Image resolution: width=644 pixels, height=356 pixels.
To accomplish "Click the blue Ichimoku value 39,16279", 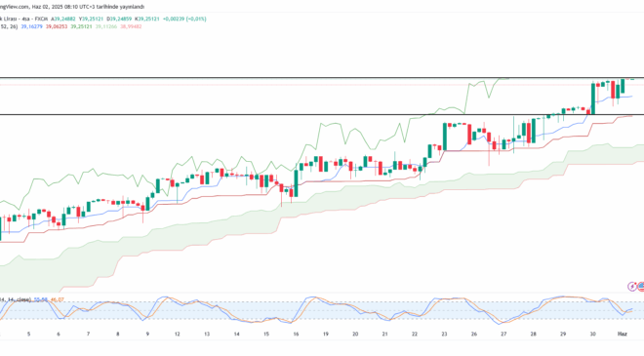I will (31, 26).
